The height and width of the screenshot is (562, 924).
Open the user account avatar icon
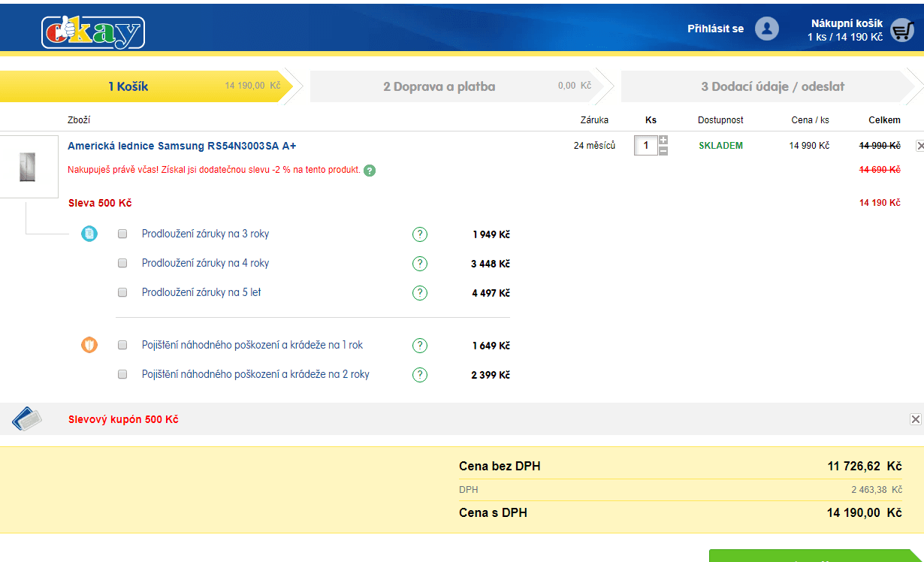[x=767, y=29]
